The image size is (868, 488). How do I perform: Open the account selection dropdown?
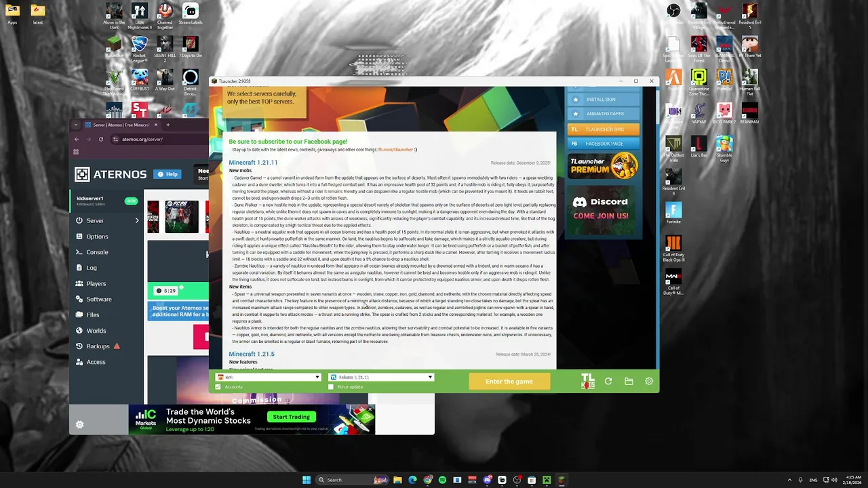(x=268, y=378)
